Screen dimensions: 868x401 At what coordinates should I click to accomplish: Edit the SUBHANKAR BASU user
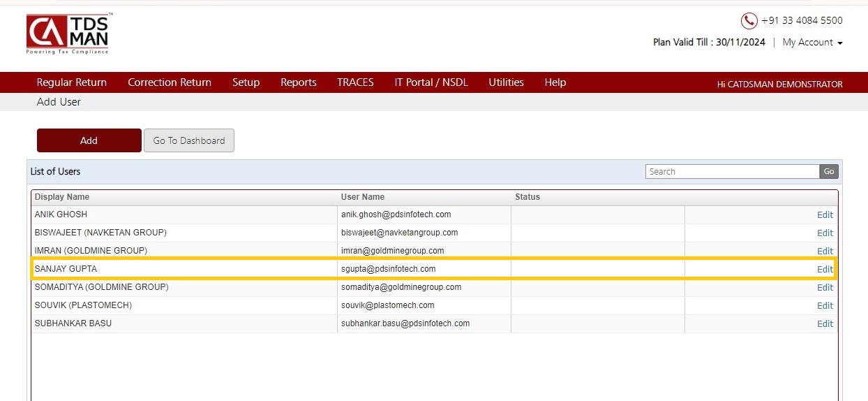click(825, 324)
